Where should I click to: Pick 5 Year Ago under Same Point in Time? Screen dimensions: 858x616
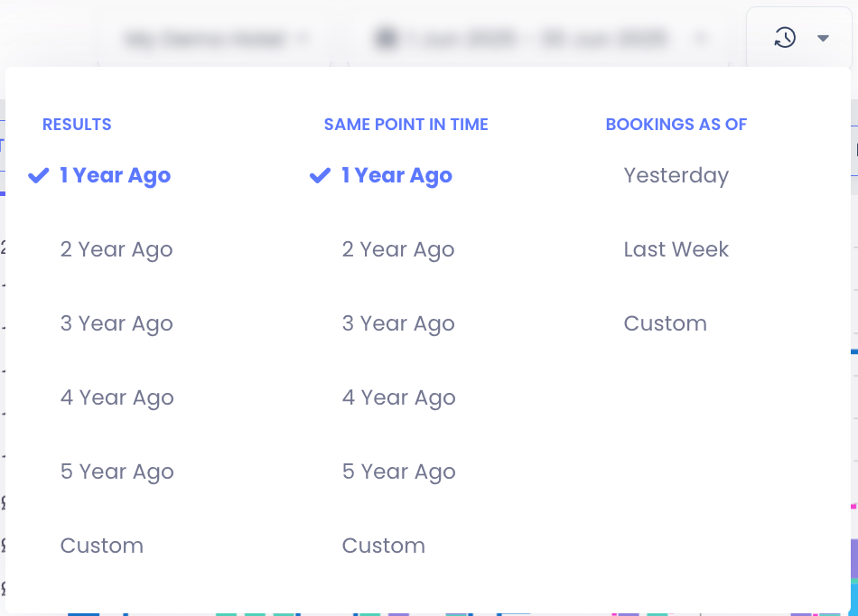(397, 472)
